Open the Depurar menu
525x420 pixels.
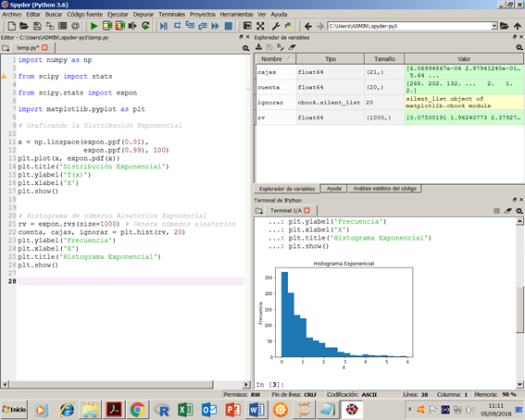pyautogui.click(x=144, y=15)
